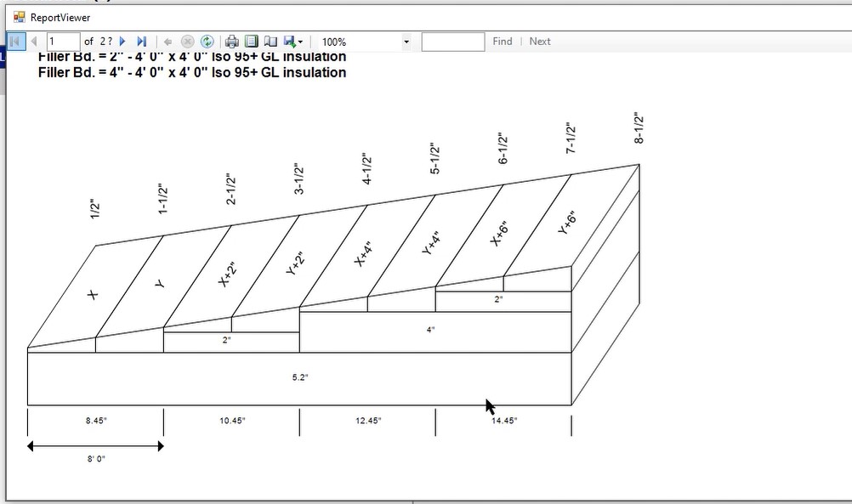Print the report
Viewport: 852px width, 504px height.
[232, 42]
